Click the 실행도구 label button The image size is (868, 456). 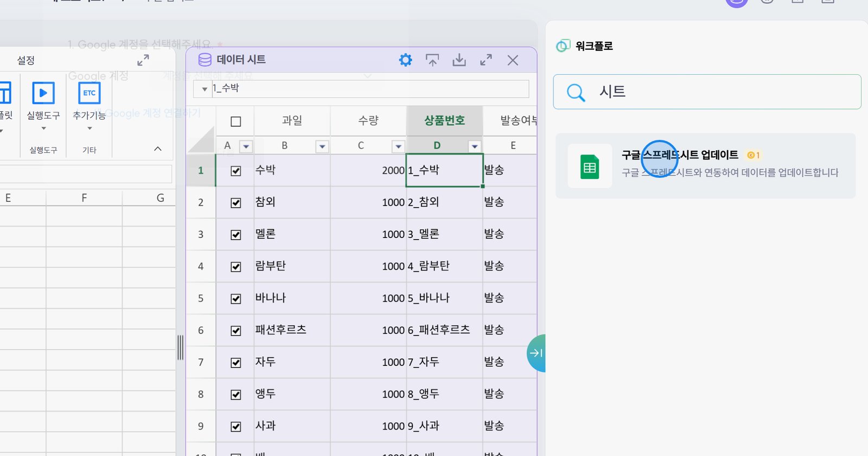point(43,115)
